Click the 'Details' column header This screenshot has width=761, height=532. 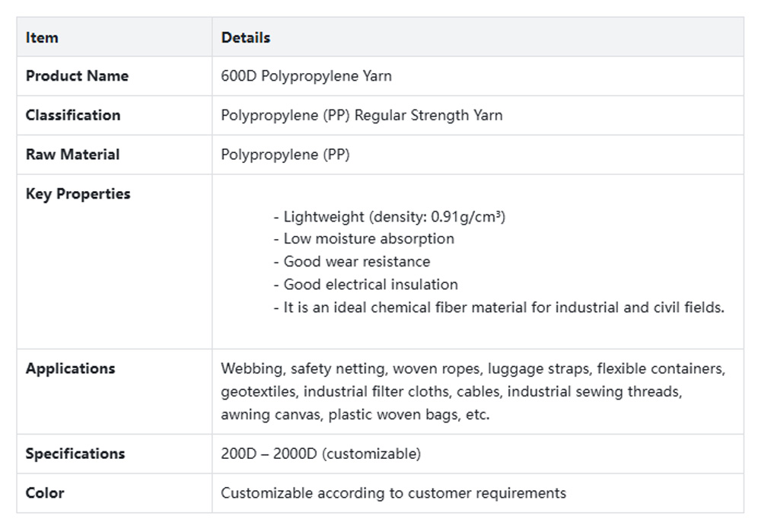coord(245,37)
